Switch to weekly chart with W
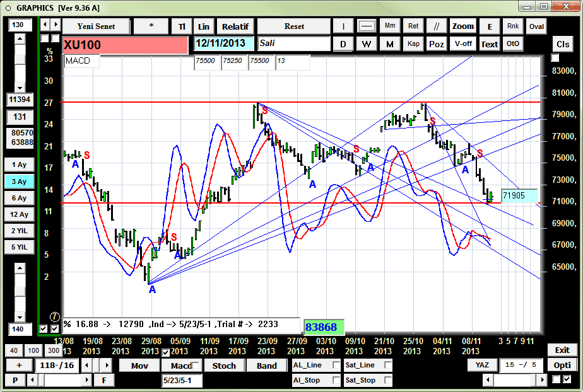 tap(367, 44)
